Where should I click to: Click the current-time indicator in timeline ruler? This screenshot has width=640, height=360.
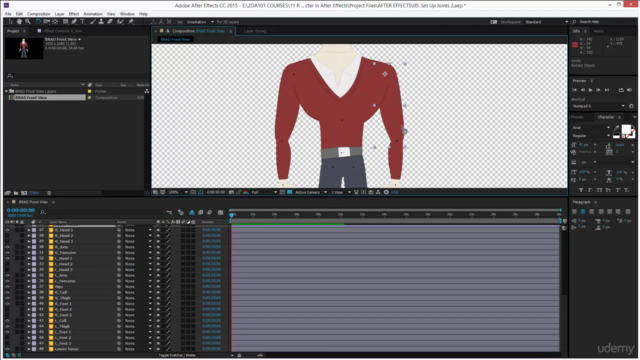(231, 214)
